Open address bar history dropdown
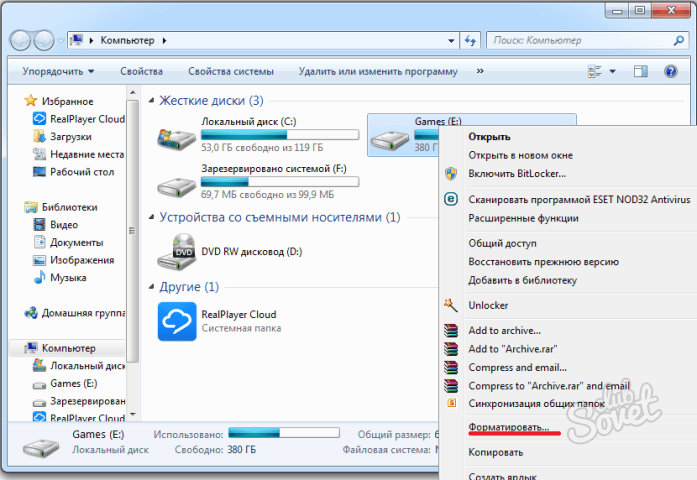 click(451, 41)
